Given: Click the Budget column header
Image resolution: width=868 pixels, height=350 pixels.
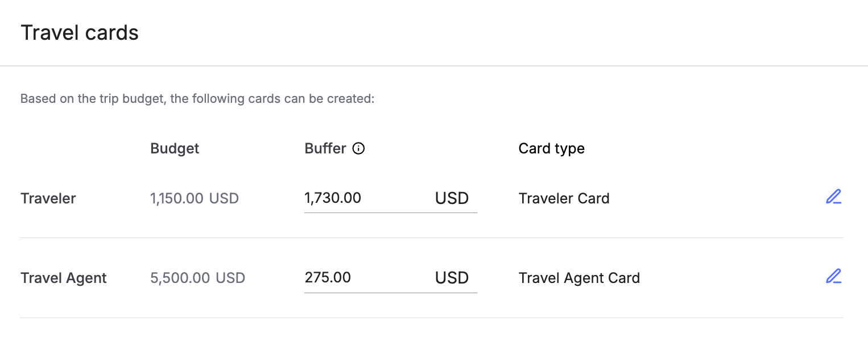Looking at the screenshot, I should point(175,149).
